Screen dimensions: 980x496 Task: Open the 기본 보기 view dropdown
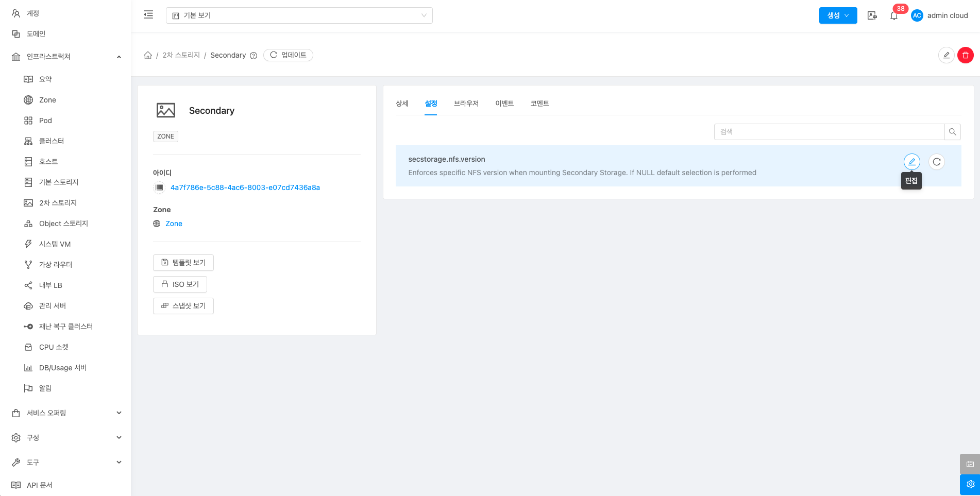pyautogui.click(x=299, y=15)
